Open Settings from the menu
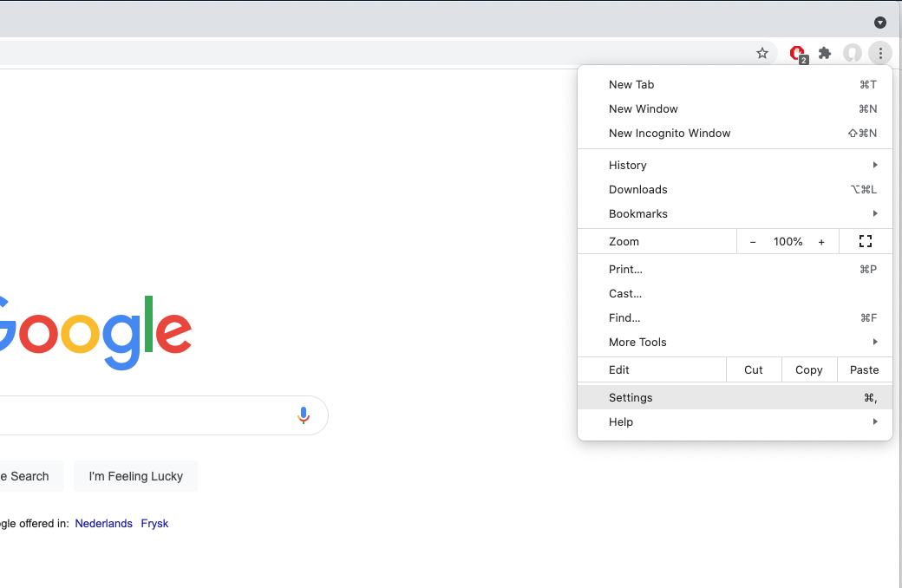The image size is (902, 588). pyautogui.click(x=735, y=397)
